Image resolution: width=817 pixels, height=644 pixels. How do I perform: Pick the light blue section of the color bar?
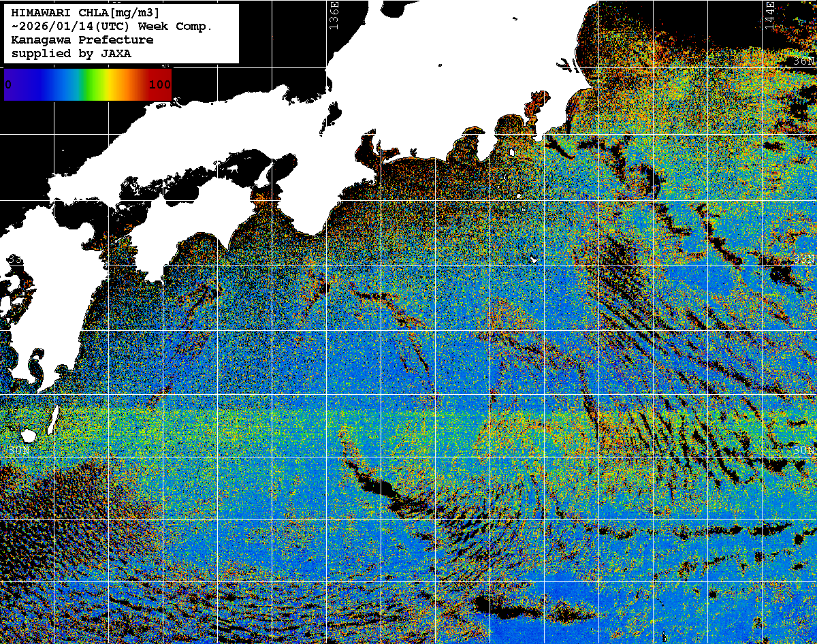click(x=65, y=85)
